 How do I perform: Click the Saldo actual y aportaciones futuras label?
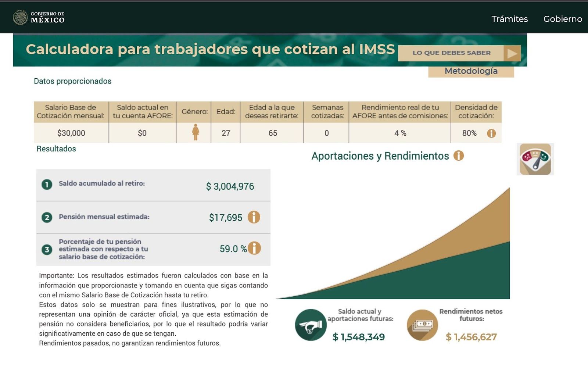(x=360, y=315)
